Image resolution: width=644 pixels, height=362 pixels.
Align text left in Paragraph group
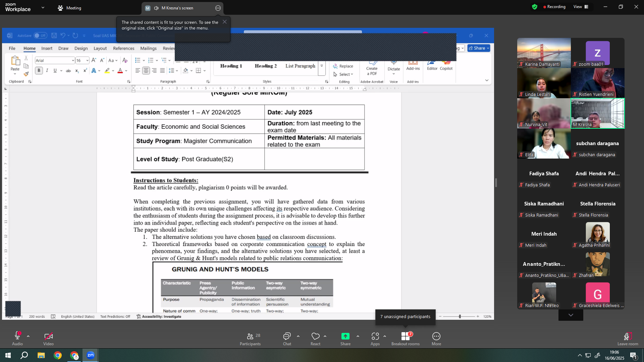pyautogui.click(x=138, y=71)
